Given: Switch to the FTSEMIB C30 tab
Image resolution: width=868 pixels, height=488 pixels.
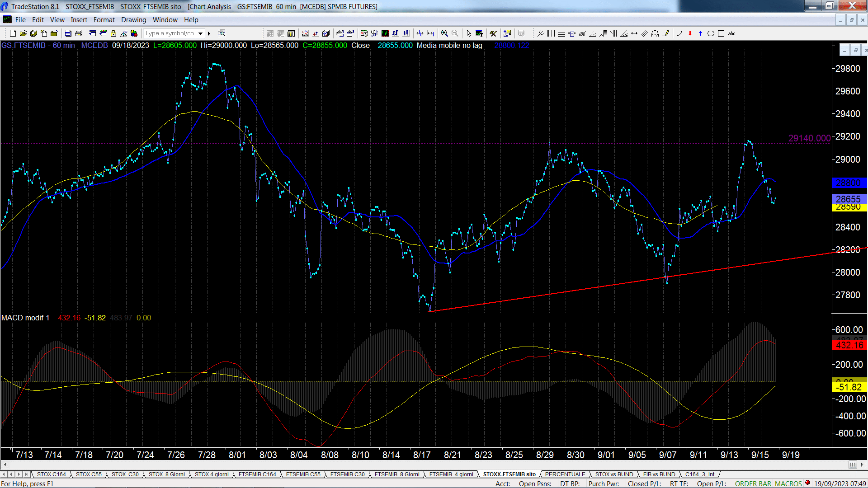Looking at the screenshot, I should tap(347, 474).
